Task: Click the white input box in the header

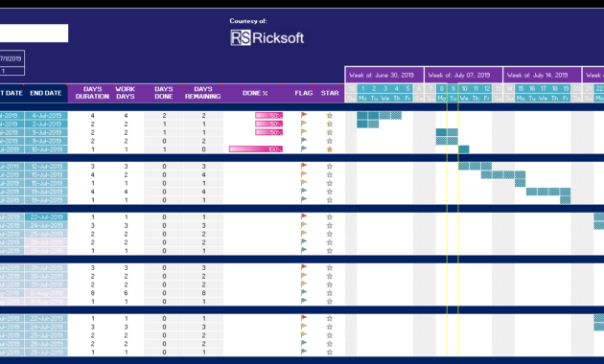Action: [x=34, y=34]
